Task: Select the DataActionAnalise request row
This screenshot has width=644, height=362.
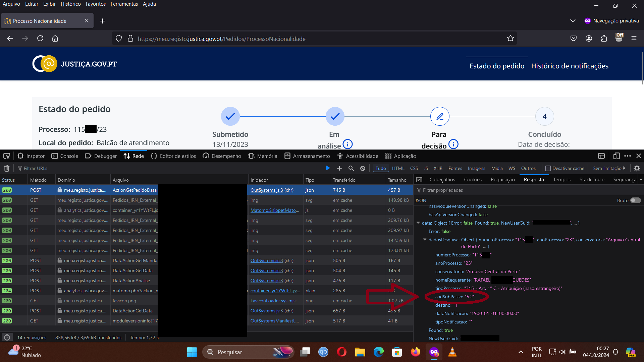Action: pyautogui.click(x=206, y=281)
